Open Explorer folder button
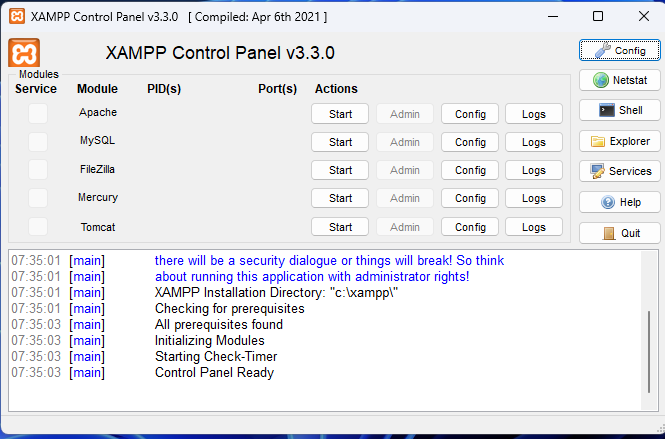The image size is (665, 439). [620, 141]
